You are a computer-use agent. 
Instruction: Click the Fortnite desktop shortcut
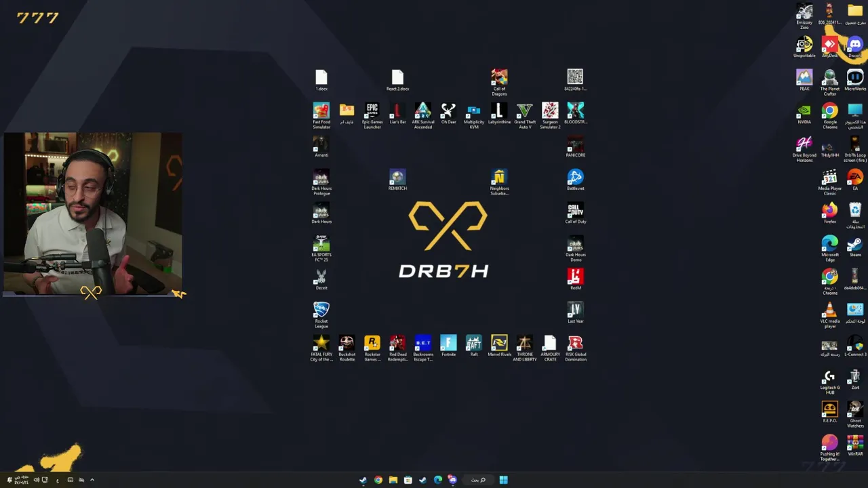pos(448,346)
